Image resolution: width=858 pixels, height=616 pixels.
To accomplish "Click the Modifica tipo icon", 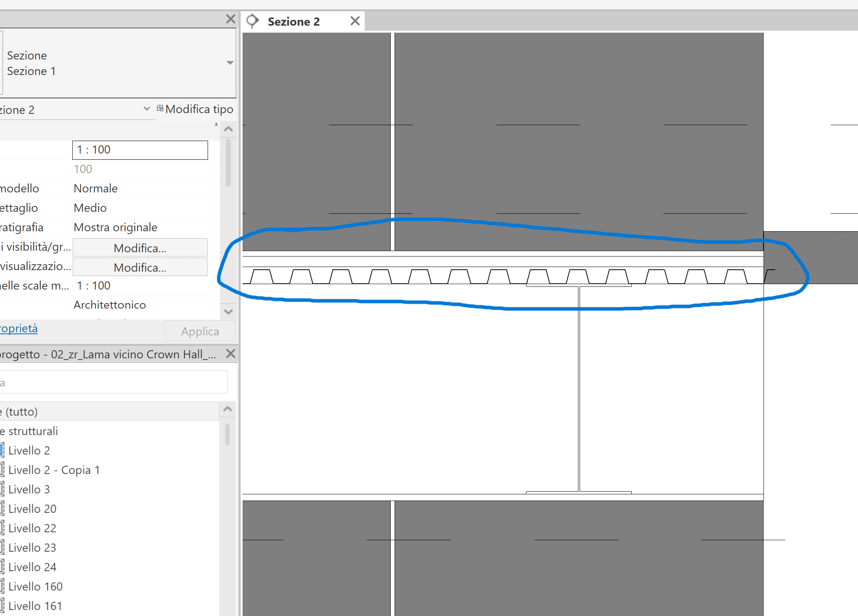I will (x=160, y=108).
